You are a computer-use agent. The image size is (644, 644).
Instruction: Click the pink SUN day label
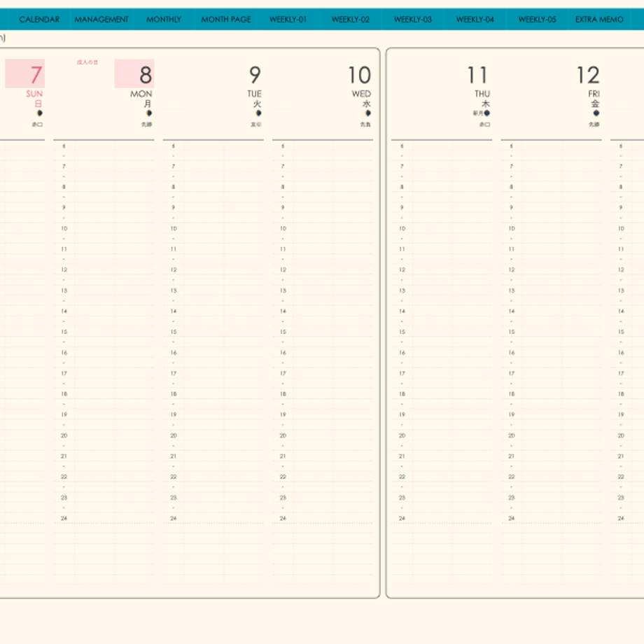tap(34, 94)
